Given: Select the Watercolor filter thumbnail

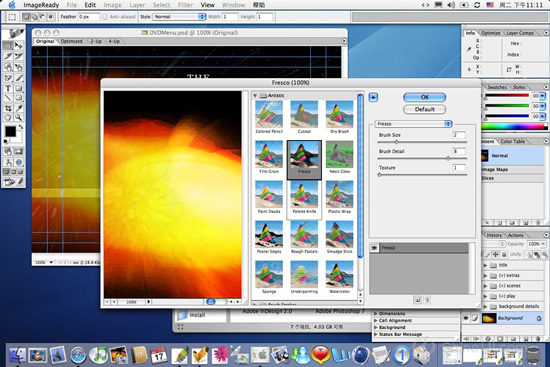Looking at the screenshot, I should point(339,274).
